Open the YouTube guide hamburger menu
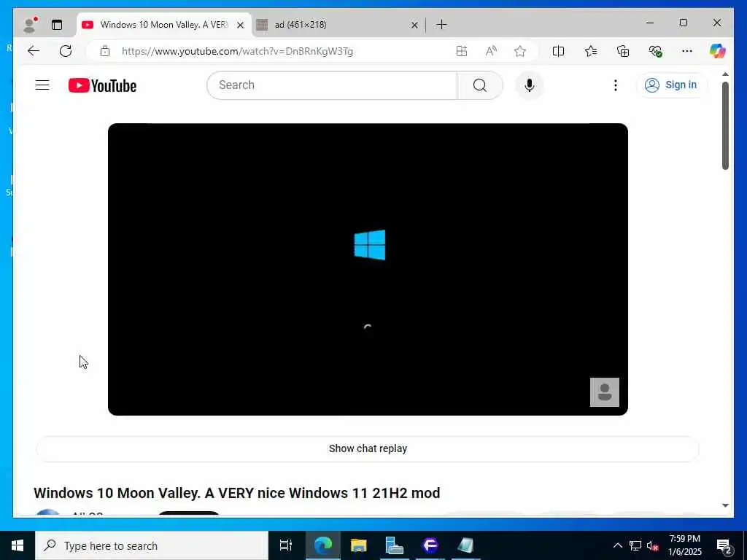The height and width of the screenshot is (560, 747). coord(42,85)
